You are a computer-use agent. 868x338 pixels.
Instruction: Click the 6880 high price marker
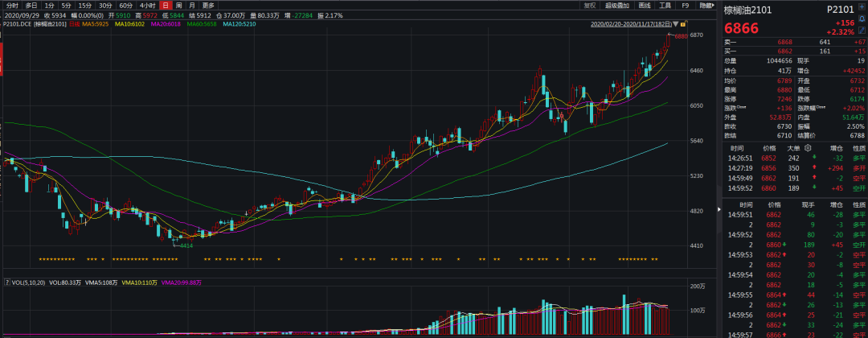pyautogui.click(x=681, y=36)
